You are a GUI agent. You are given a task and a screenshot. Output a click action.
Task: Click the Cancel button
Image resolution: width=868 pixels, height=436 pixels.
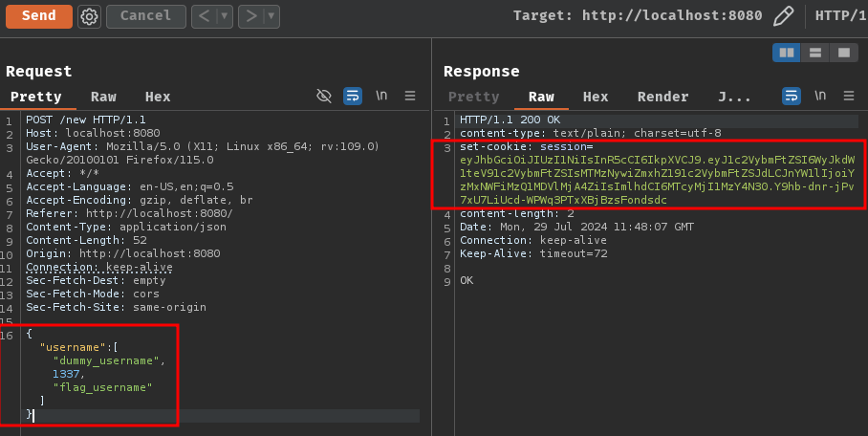click(x=145, y=16)
